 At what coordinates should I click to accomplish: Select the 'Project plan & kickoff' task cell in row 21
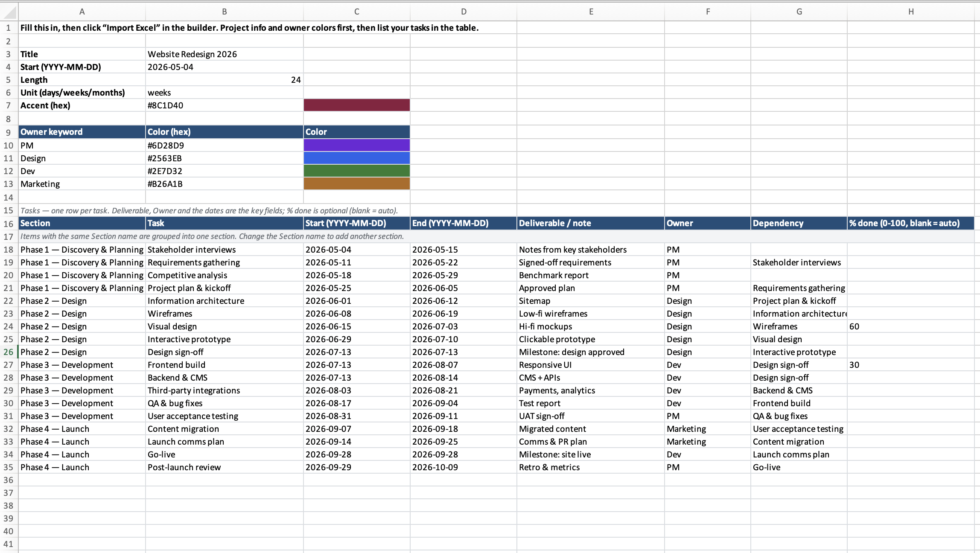225,288
